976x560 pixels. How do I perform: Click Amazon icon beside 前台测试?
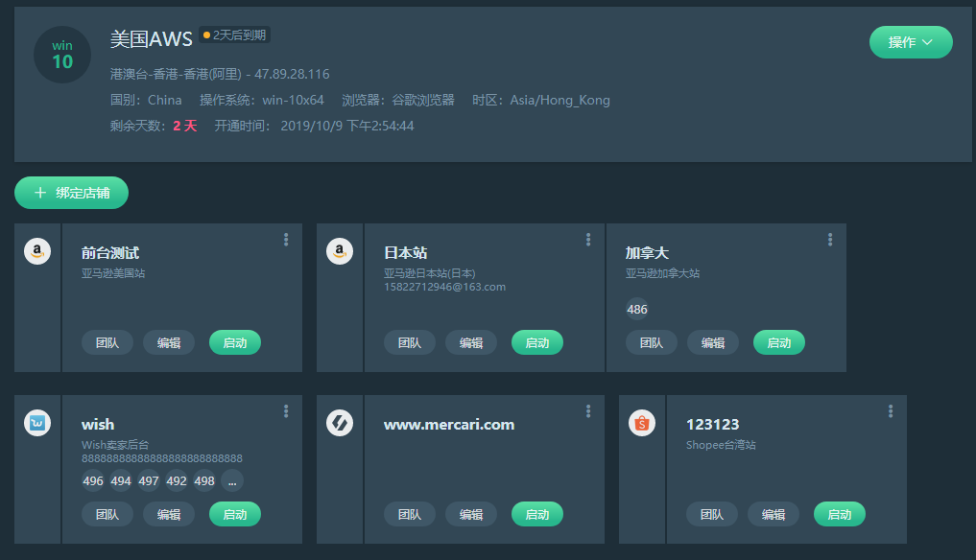pos(37,251)
